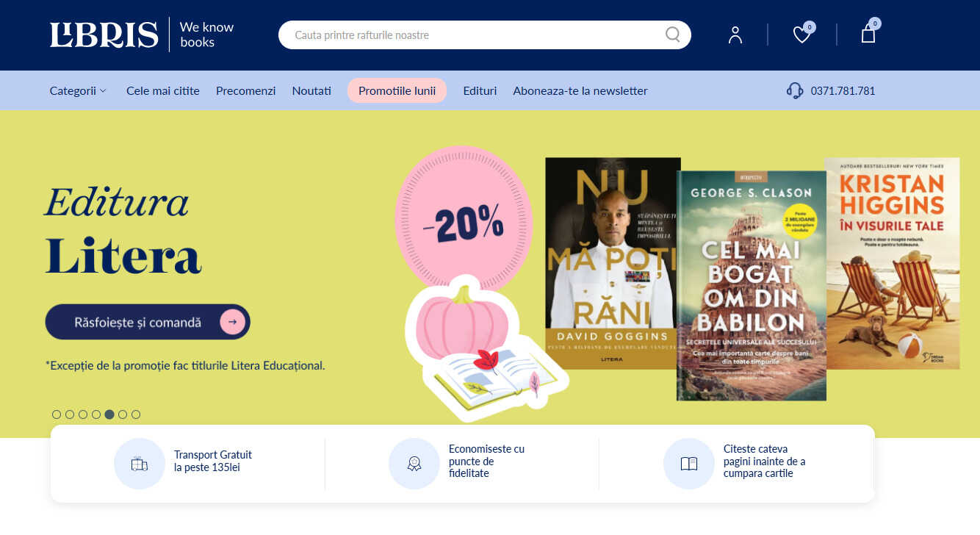Select the seventh carousel slide dot
This screenshot has height=535, width=980.
[x=136, y=414]
